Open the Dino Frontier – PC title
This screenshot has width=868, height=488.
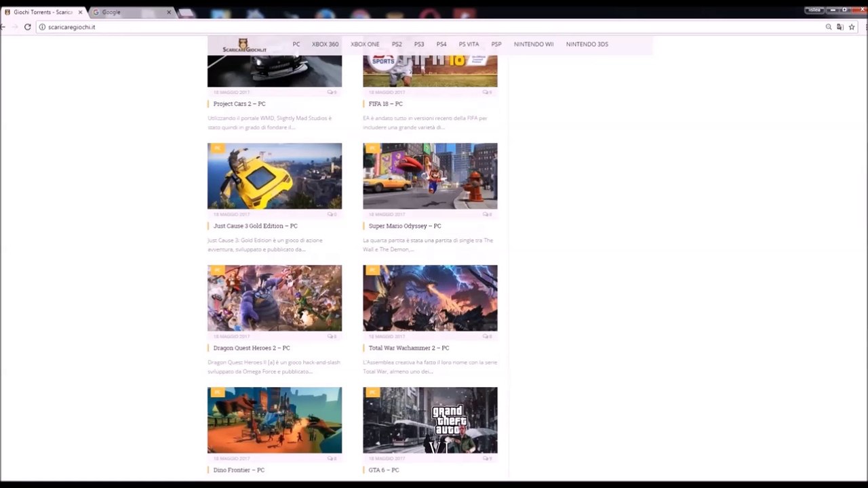click(x=239, y=470)
